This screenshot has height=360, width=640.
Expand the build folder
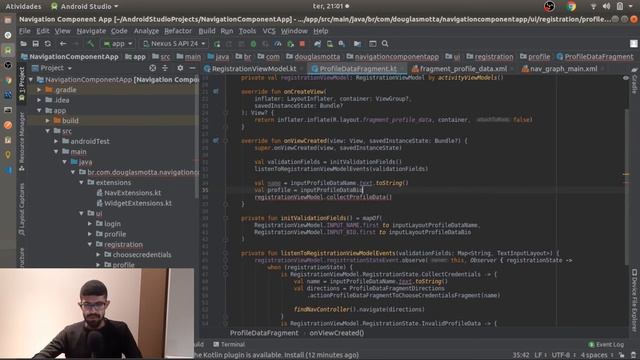[48, 121]
